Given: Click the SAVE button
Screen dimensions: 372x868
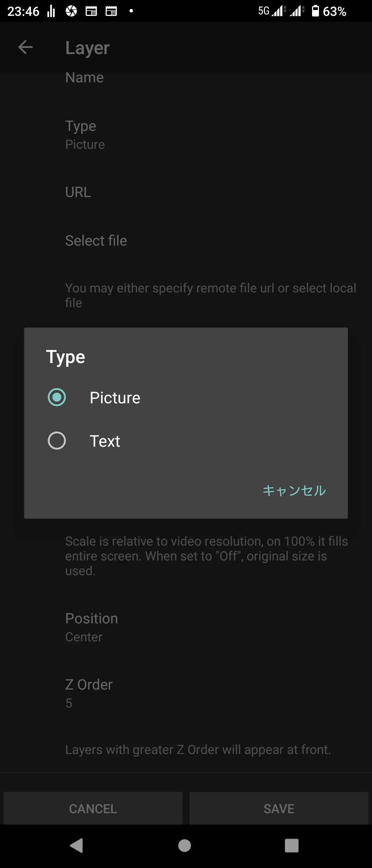Looking at the screenshot, I should [x=279, y=808].
